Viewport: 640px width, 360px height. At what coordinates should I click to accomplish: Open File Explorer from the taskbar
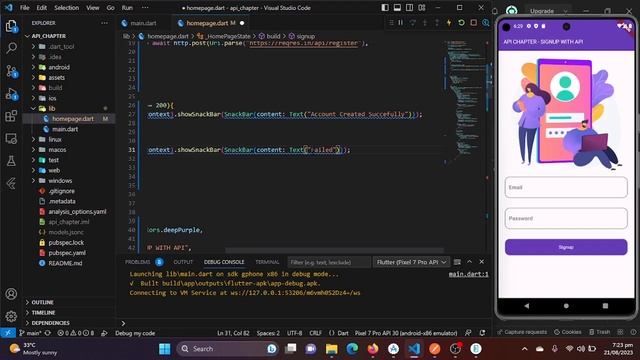click(331, 349)
